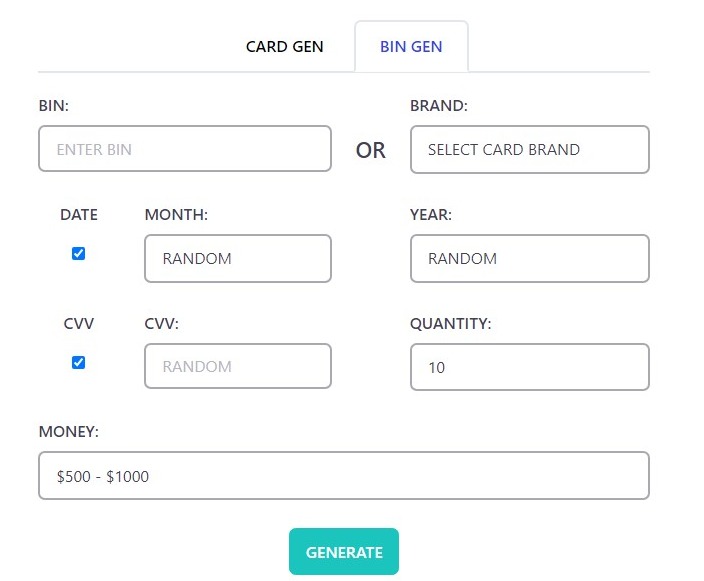704x581 pixels.
Task: Click the "MONEY:" label text
Action: pos(68,432)
